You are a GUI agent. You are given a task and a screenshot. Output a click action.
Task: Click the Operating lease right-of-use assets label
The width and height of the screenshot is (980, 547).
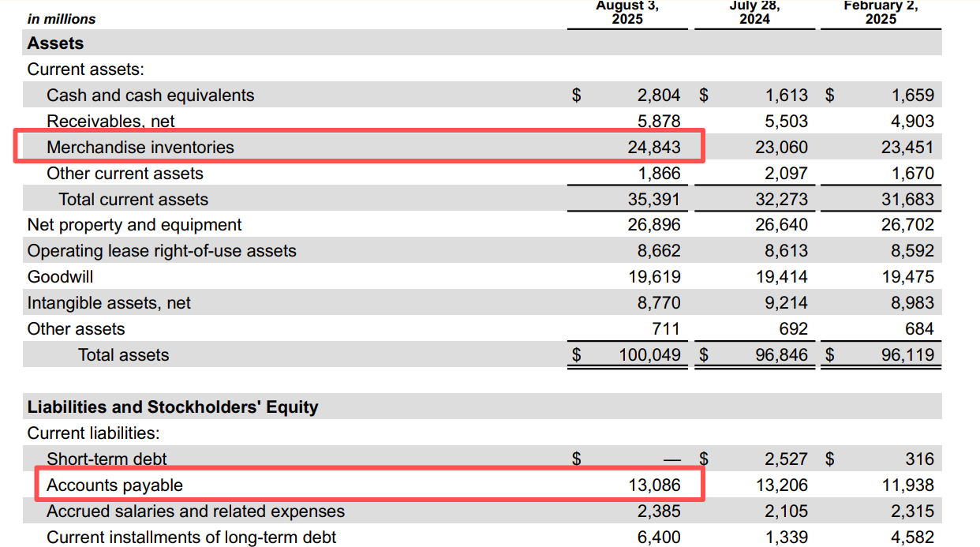[x=162, y=251]
